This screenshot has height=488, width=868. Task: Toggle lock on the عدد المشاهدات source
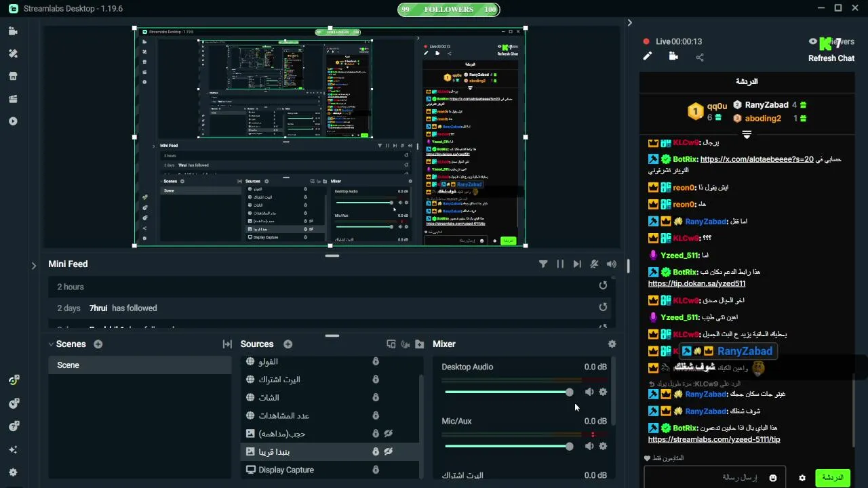coord(376,415)
